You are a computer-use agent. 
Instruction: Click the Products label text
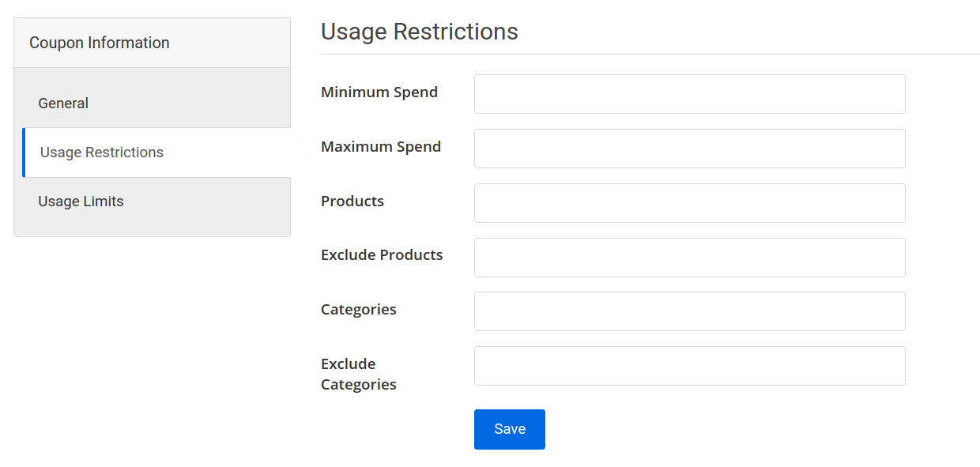[x=352, y=201]
